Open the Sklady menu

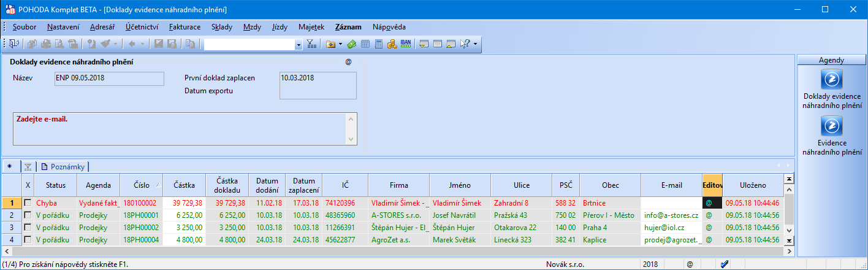(222, 27)
